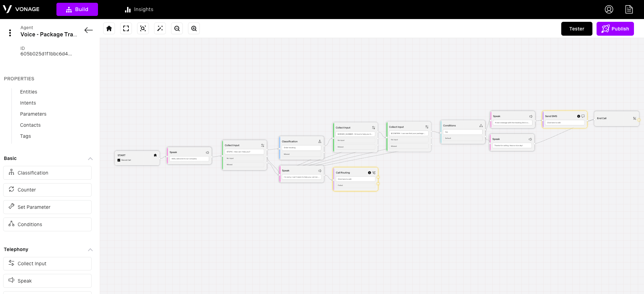Click the '$ORDER_NUMBER' prompt field

coord(355,134)
